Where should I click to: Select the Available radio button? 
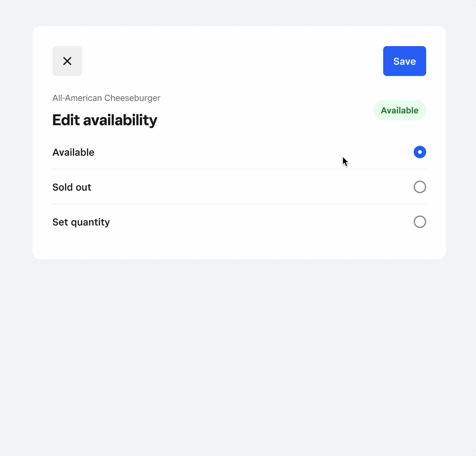click(420, 152)
